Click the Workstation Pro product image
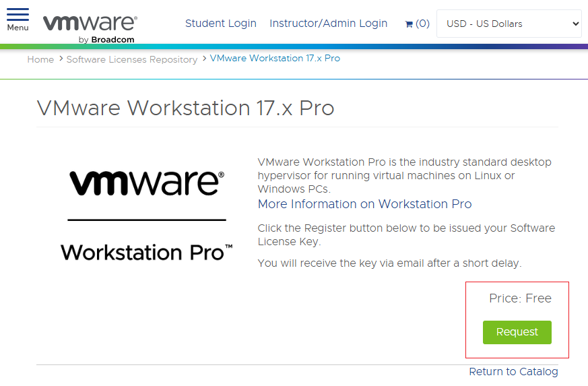Image resolution: width=588 pixels, height=386 pixels. [x=147, y=216]
